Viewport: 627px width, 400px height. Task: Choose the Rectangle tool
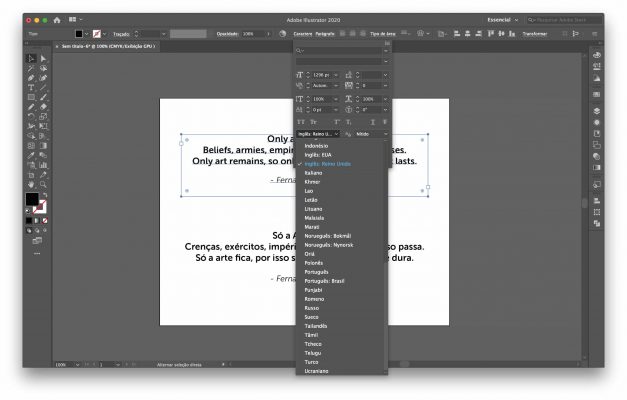(x=31, y=97)
